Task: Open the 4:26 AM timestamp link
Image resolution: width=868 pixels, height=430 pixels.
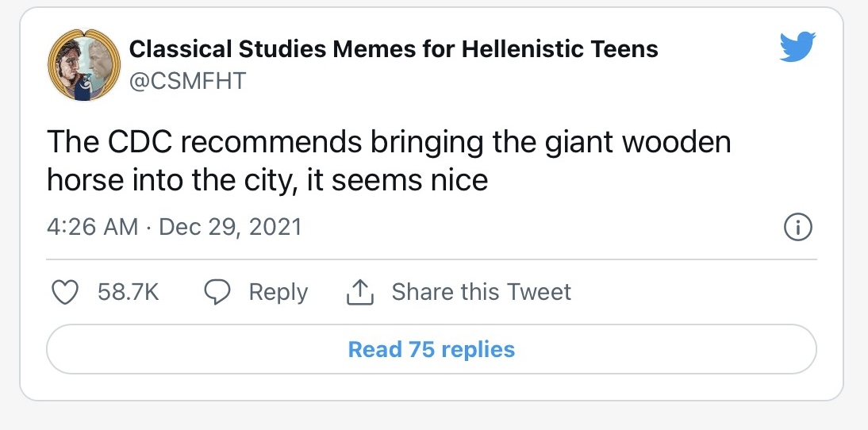Action: click(x=92, y=227)
